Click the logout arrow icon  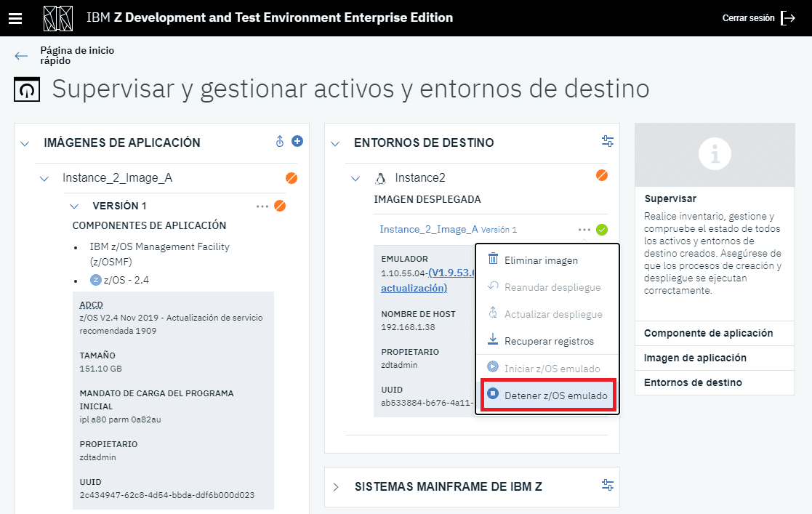(x=788, y=18)
